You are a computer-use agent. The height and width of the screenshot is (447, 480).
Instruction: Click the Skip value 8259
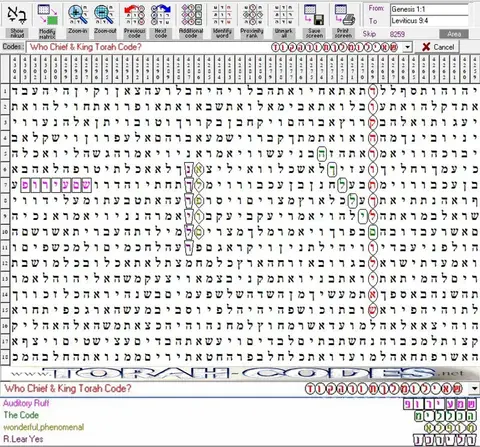(397, 34)
